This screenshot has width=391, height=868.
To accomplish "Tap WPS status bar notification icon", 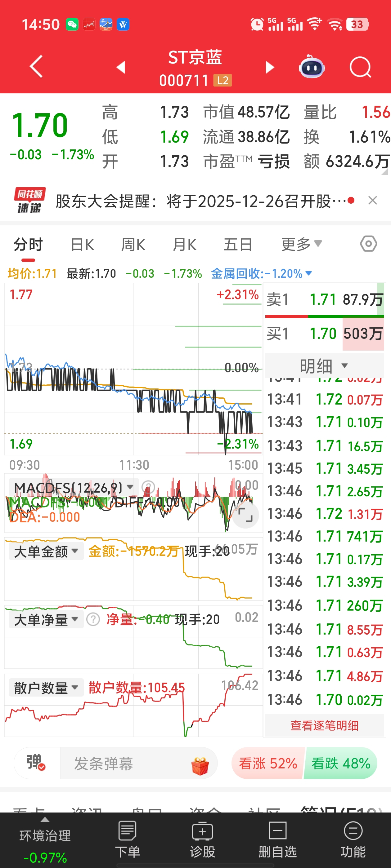I will [x=123, y=24].
